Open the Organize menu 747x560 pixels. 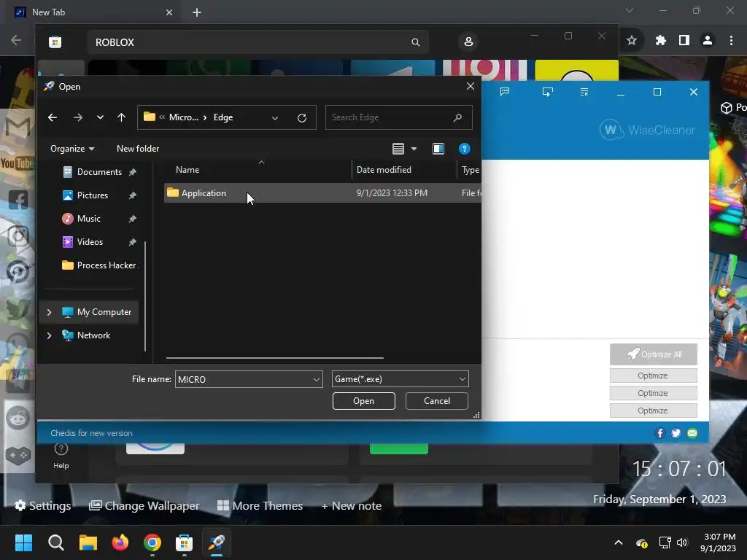tap(72, 149)
